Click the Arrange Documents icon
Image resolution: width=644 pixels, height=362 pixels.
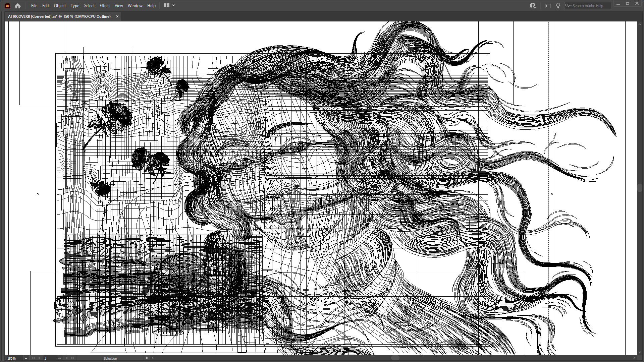pos(166,5)
